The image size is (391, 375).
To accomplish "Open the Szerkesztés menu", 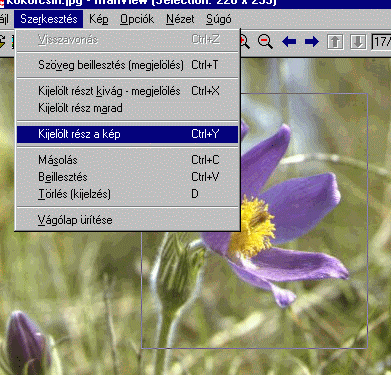I will pyautogui.click(x=48, y=19).
